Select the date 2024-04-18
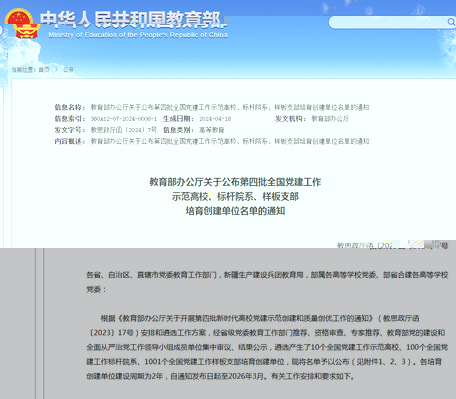 coord(215,119)
